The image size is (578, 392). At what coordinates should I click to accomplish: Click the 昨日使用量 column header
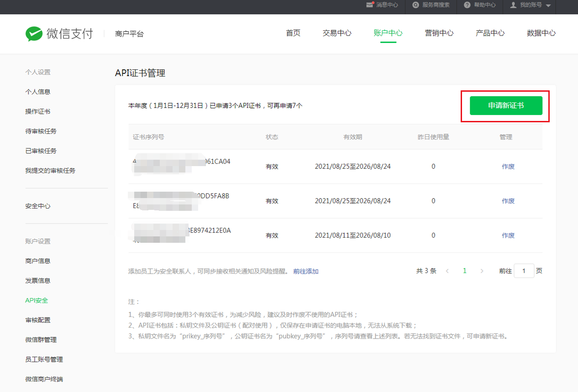pyautogui.click(x=433, y=137)
